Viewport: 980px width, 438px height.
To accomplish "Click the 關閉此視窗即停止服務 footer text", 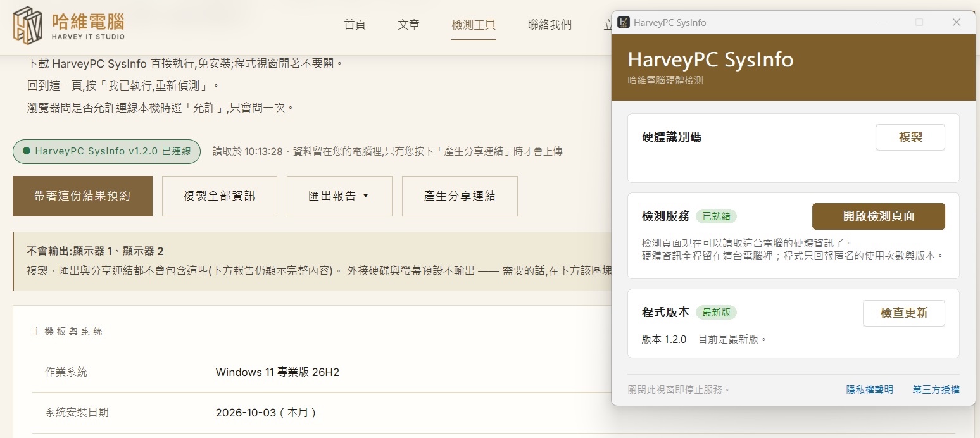I will (x=679, y=390).
